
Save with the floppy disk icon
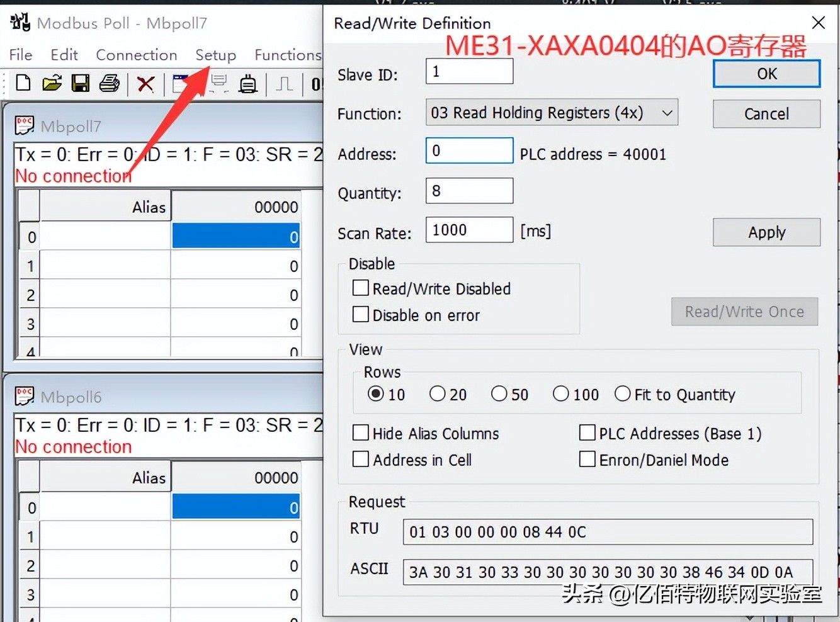click(x=81, y=83)
